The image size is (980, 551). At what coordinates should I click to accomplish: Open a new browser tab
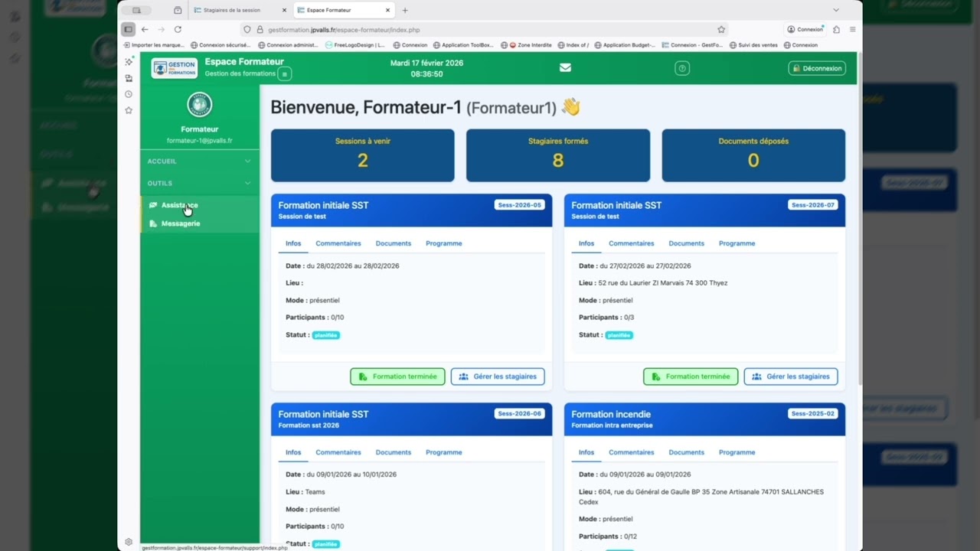click(x=405, y=10)
